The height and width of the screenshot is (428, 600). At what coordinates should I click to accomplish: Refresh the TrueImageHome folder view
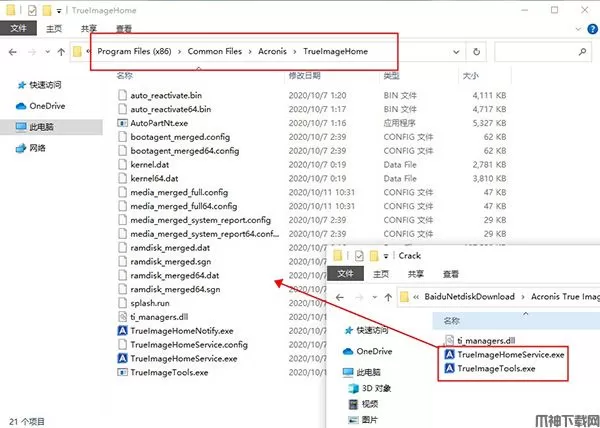(476, 52)
